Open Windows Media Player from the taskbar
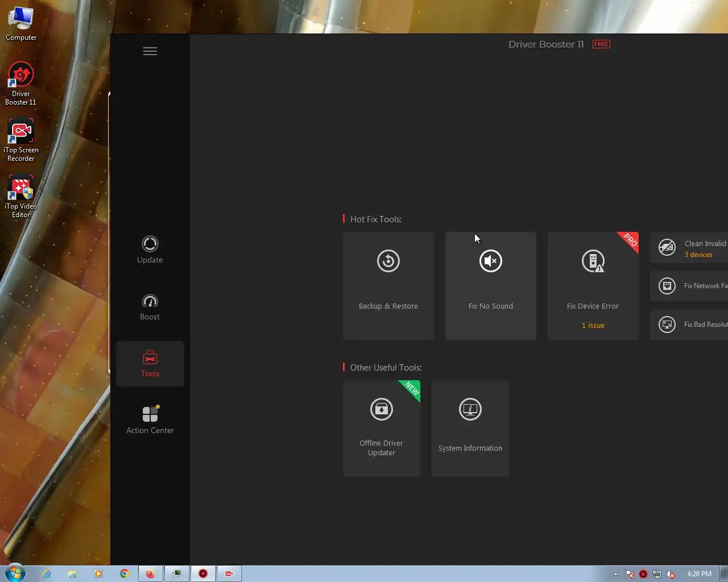Screen dimensions: 728x582 coord(98,574)
